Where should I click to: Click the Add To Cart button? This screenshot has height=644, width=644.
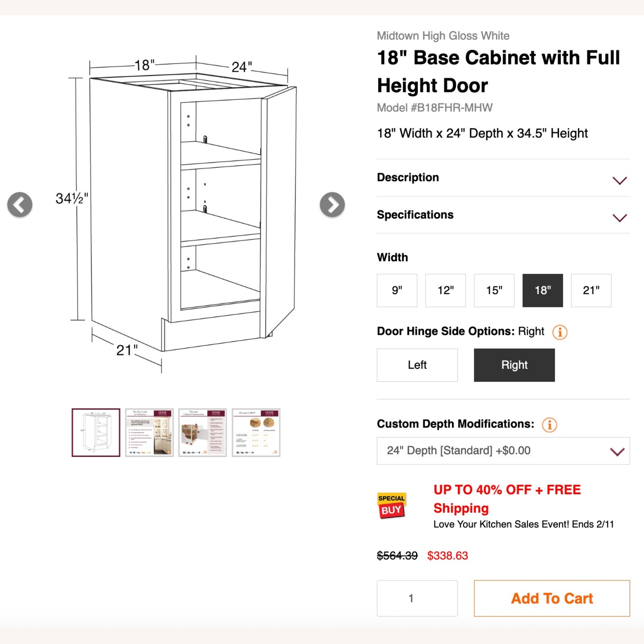point(551,598)
